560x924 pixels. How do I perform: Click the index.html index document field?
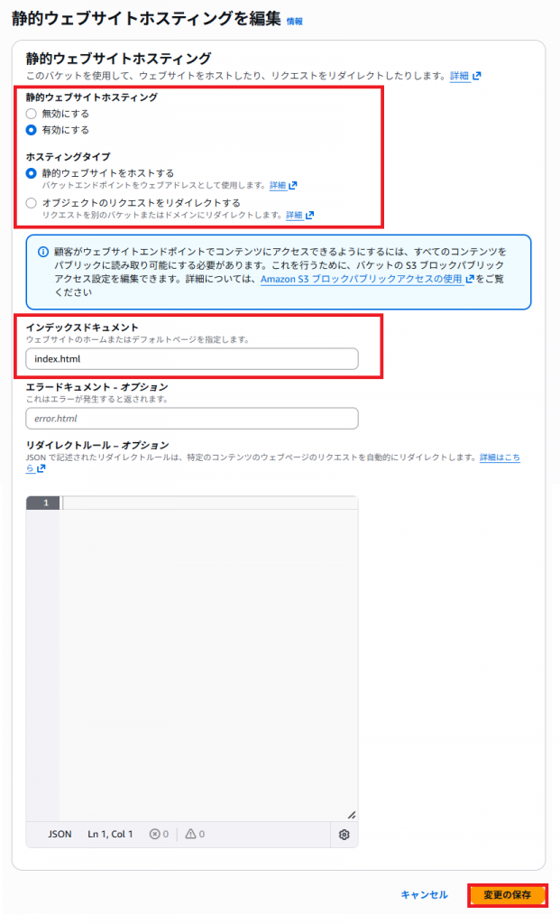coord(192,359)
